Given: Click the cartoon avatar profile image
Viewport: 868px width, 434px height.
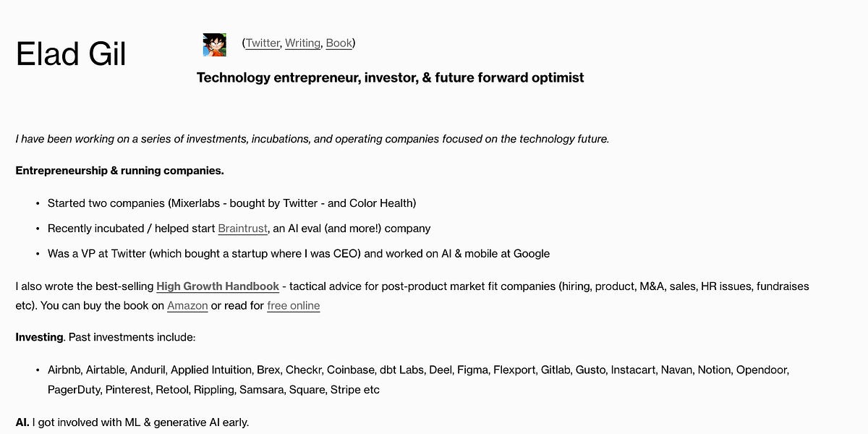Looking at the screenshot, I should 215,45.
